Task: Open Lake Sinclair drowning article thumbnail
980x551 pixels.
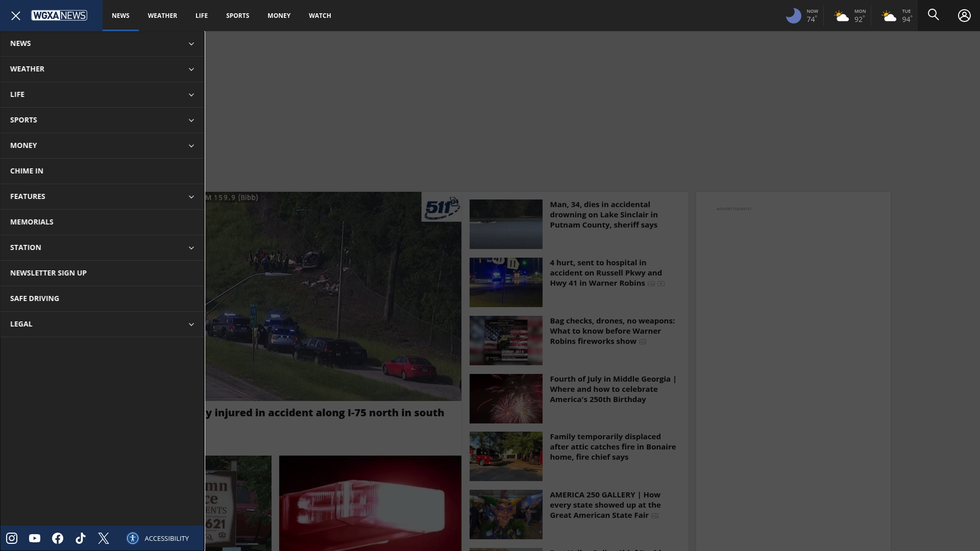Action: pos(506,224)
